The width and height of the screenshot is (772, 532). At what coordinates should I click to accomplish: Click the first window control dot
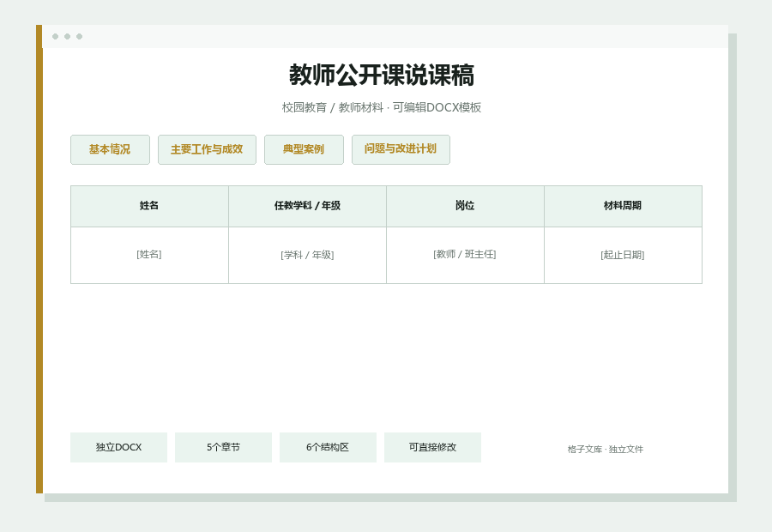55,36
